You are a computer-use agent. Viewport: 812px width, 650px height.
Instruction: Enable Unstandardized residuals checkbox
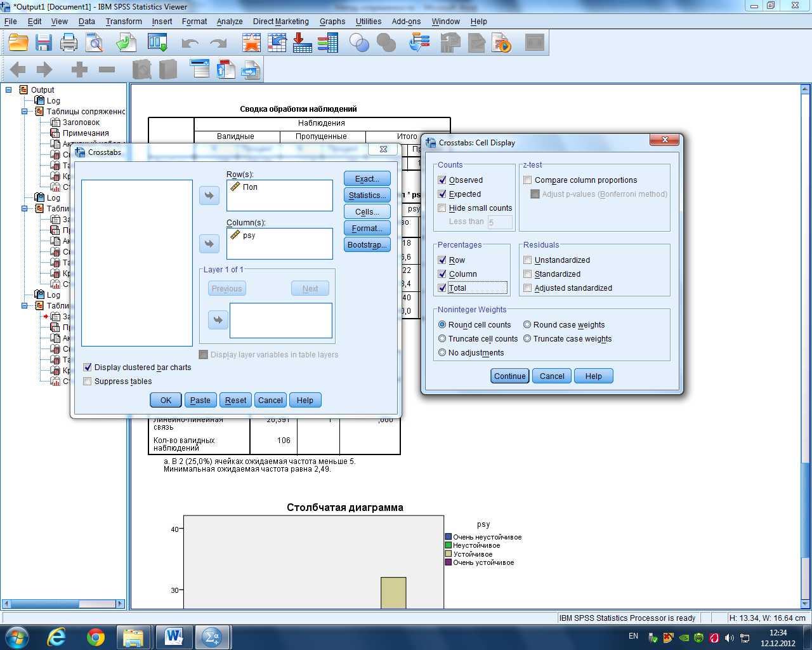528,260
